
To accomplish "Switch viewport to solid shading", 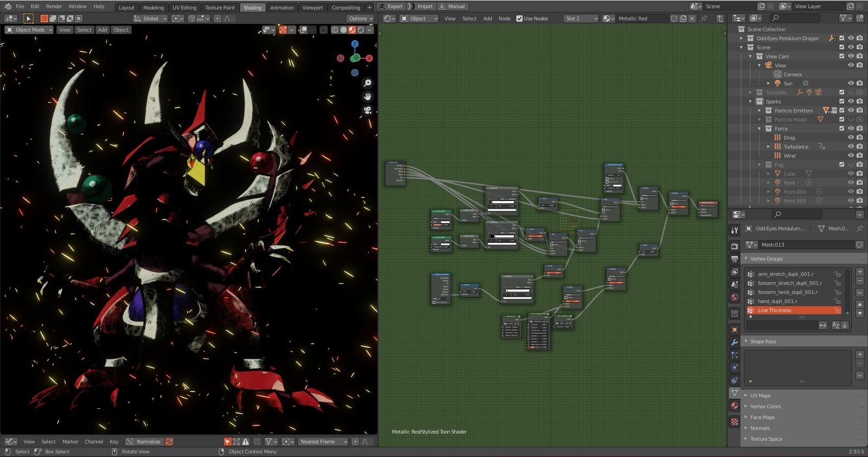I will (344, 30).
